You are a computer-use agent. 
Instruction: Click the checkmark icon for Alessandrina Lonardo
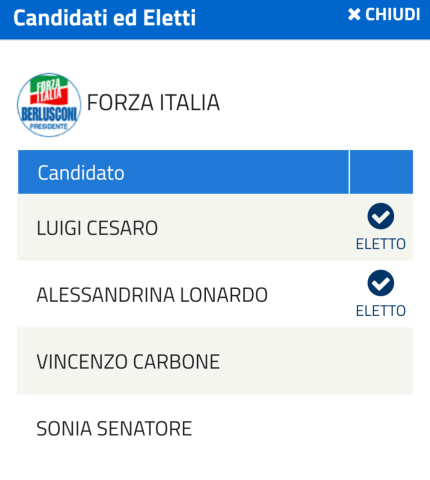coord(381,283)
